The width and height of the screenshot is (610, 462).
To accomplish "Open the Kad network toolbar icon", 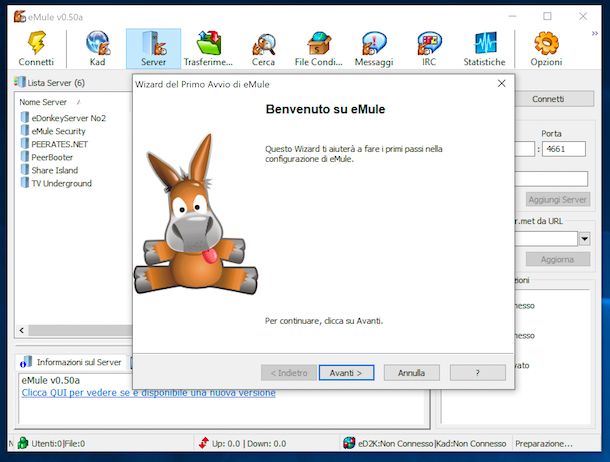I will tap(97, 43).
